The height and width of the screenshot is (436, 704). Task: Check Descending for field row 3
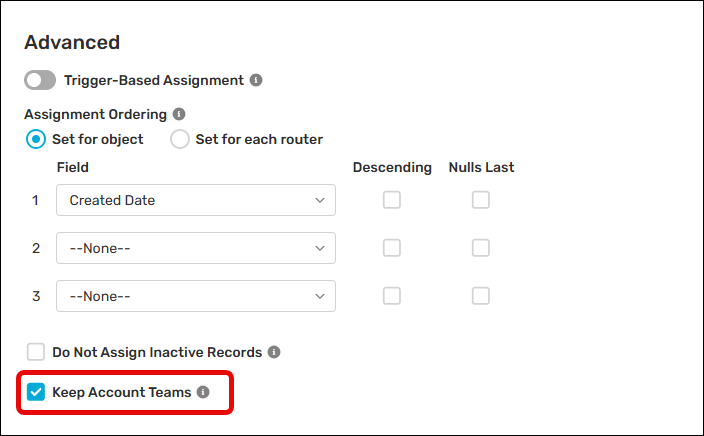[x=392, y=296]
